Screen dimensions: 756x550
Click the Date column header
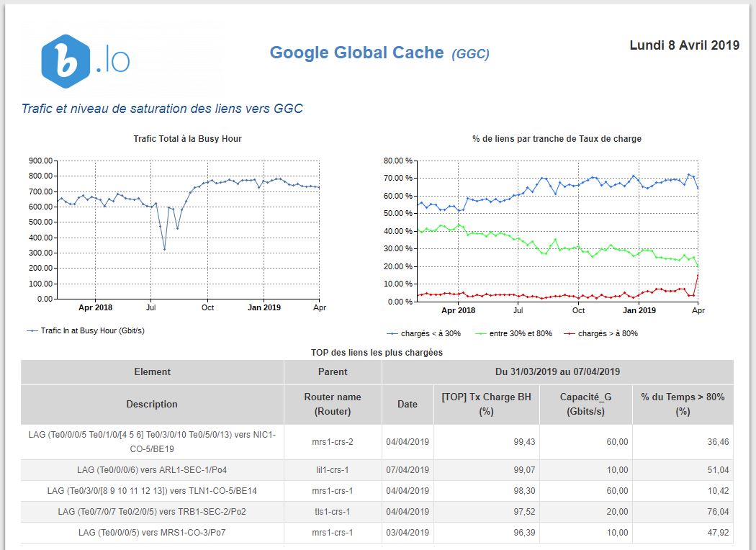pyautogui.click(x=408, y=405)
